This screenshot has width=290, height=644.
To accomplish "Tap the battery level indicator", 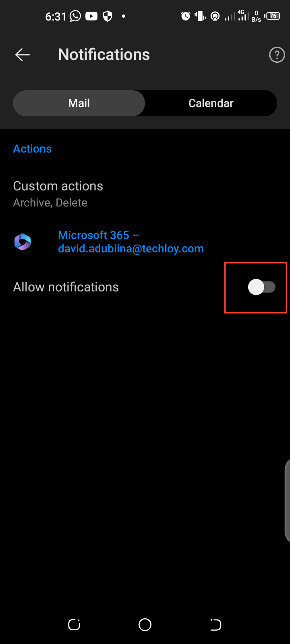I will coord(273,16).
